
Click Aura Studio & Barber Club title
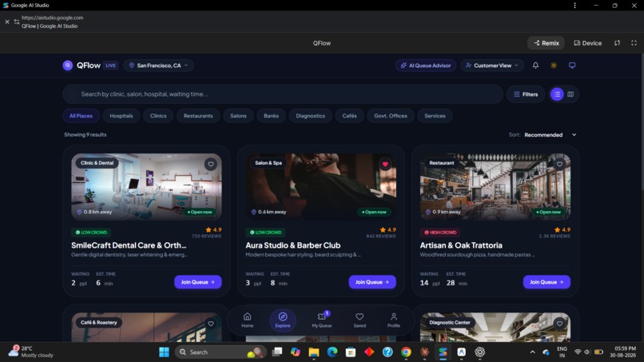click(x=293, y=245)
